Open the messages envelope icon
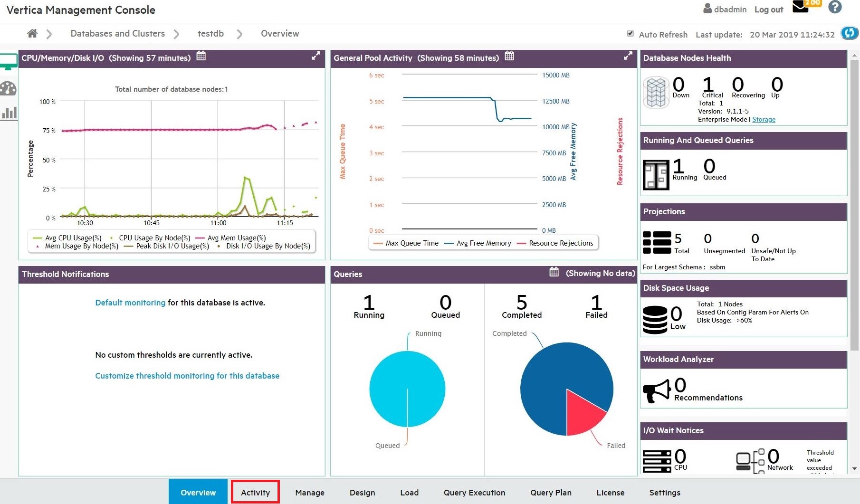Viewport: 860px width, 504px height. [x=801, y=8]
